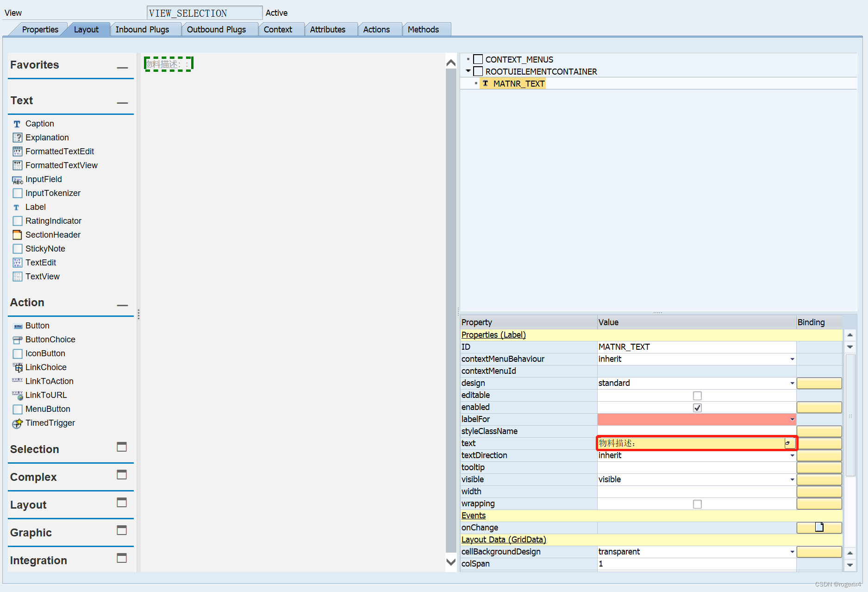Open the Attributes tab
Screen dimensions: 868x592
pos(327,30)
